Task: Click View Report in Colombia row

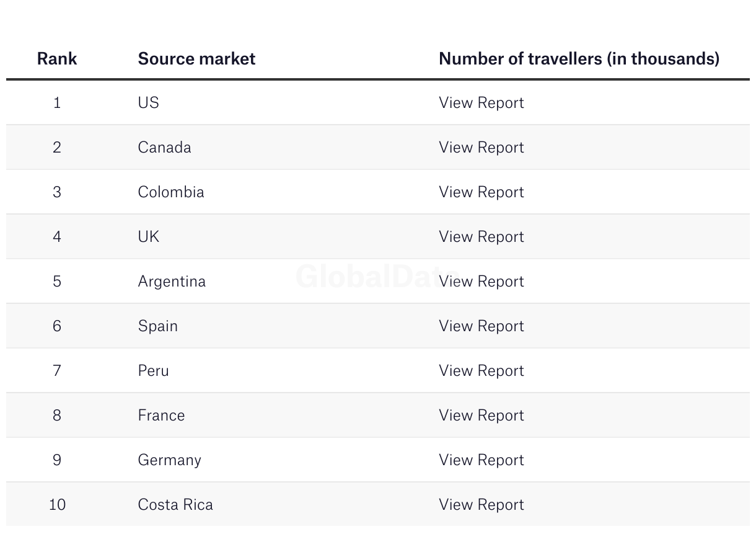Action: tap(481, 192)
